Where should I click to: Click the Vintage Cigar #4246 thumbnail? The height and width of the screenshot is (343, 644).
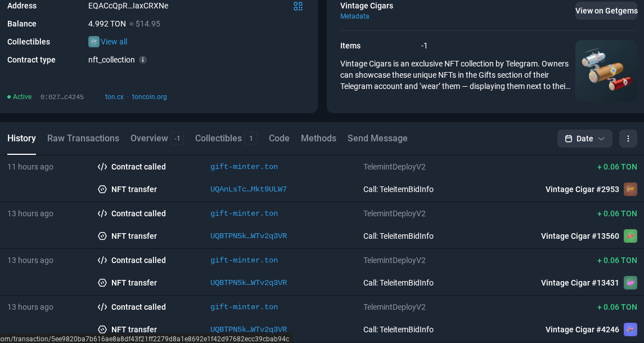click(631, 329)
